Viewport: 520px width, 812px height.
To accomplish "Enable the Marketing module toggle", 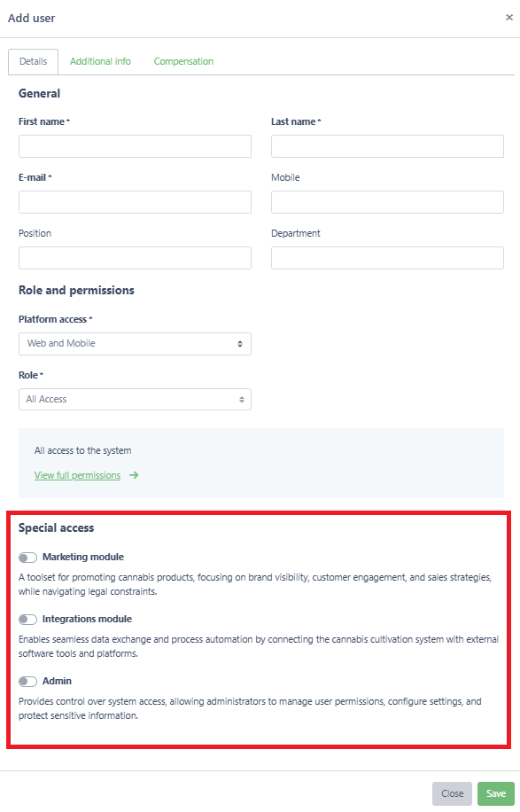I will click(x=28, y=558).
